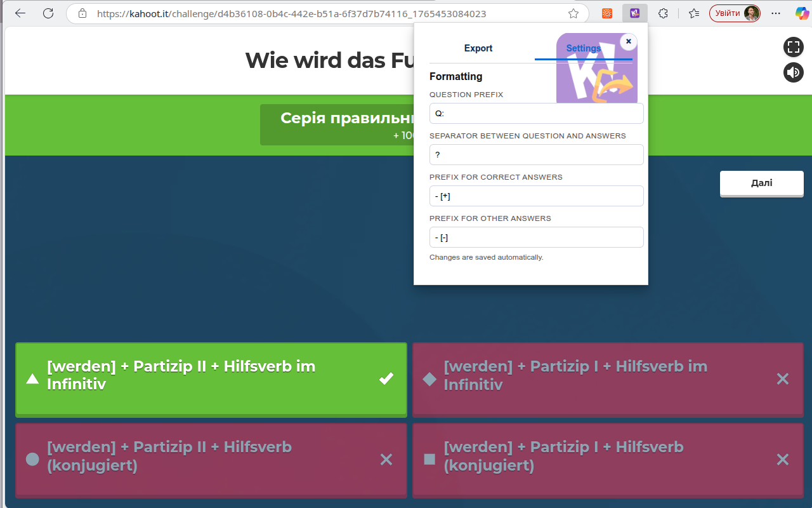Close the extension popup with X
This screenshot has height=508, width=812.
[629, 41]
